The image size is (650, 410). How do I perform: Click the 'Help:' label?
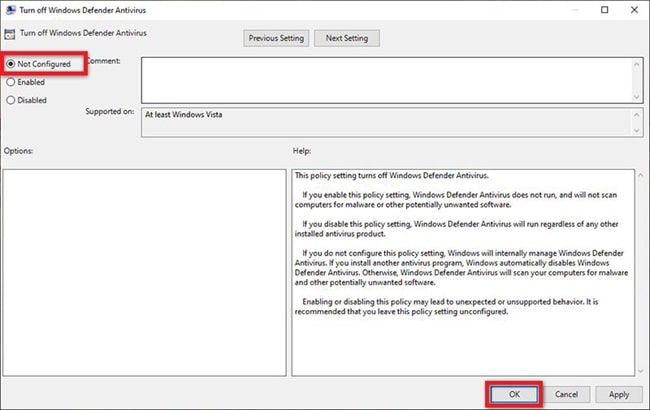[x=302, y=151]
